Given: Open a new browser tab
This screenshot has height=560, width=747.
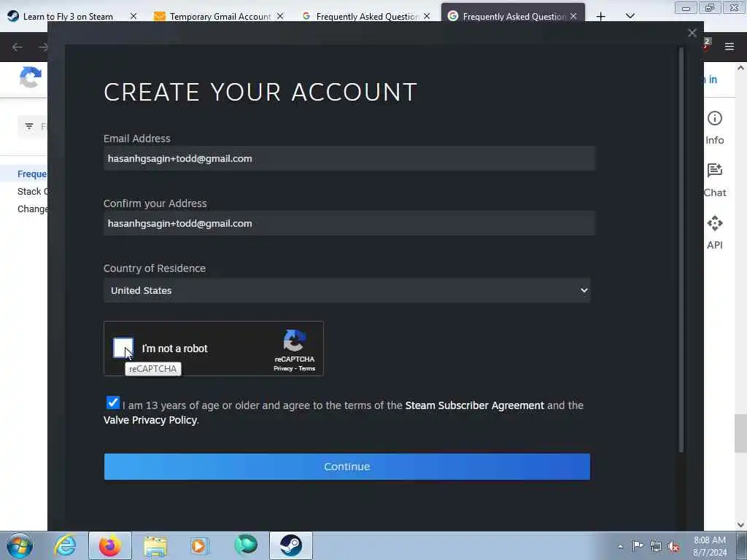Looking at the screenshot, I should point(601,17).
